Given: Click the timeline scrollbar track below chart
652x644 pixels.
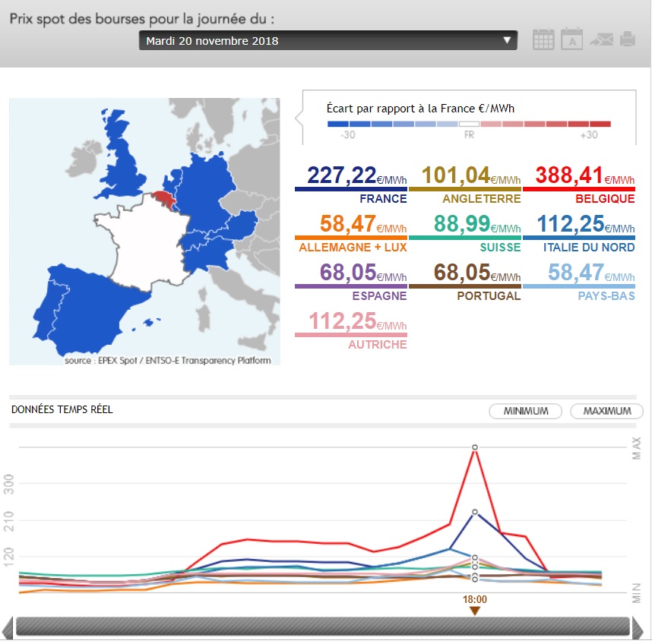Looking at the screenshot, I should pyautogui.click(x=323, y=627).
